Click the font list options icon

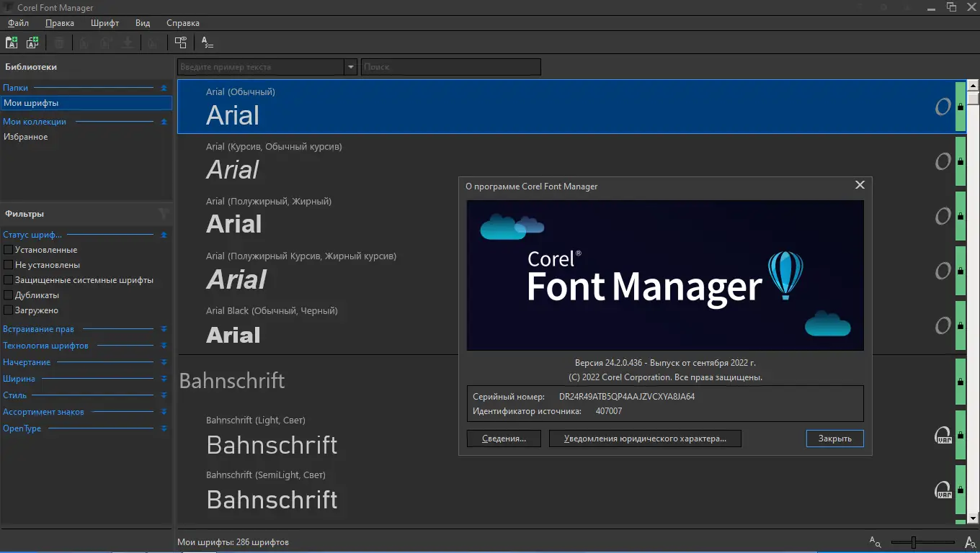207,42
